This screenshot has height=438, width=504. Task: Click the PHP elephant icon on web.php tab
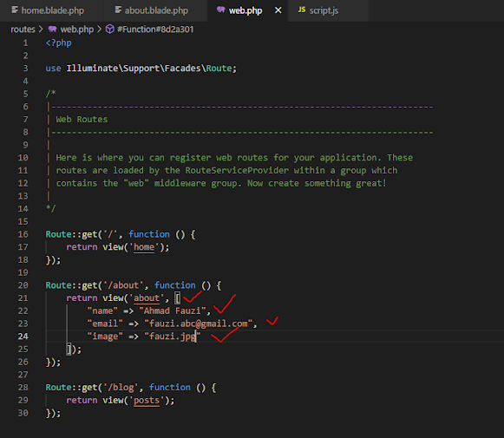(x=220, y=10)
